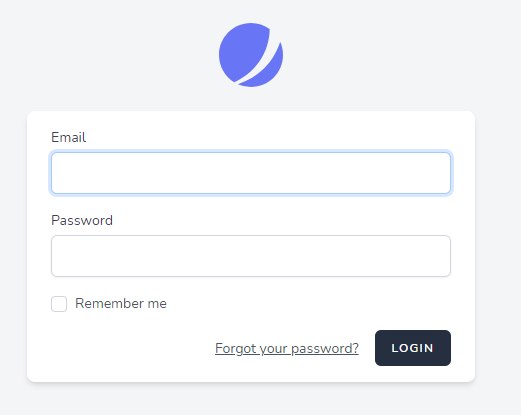Hit the dark LOGIN button
The image size is (521, 415).
coord(413,348)
